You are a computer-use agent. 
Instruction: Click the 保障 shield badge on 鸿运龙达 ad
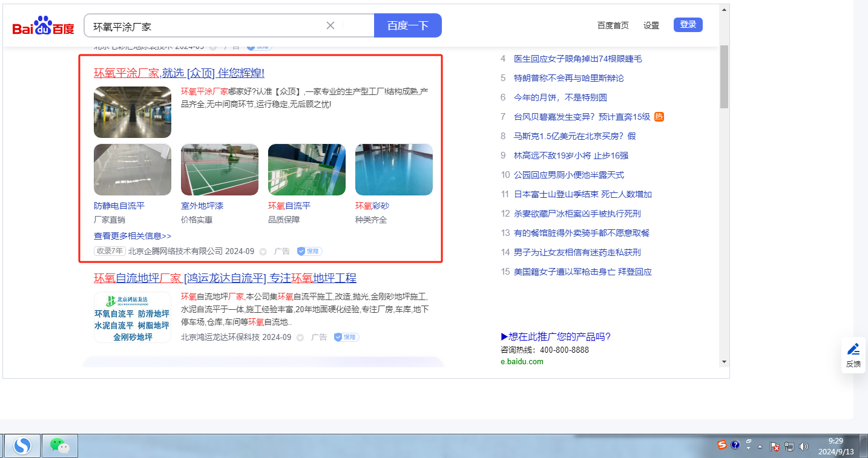tap(346, 337)
